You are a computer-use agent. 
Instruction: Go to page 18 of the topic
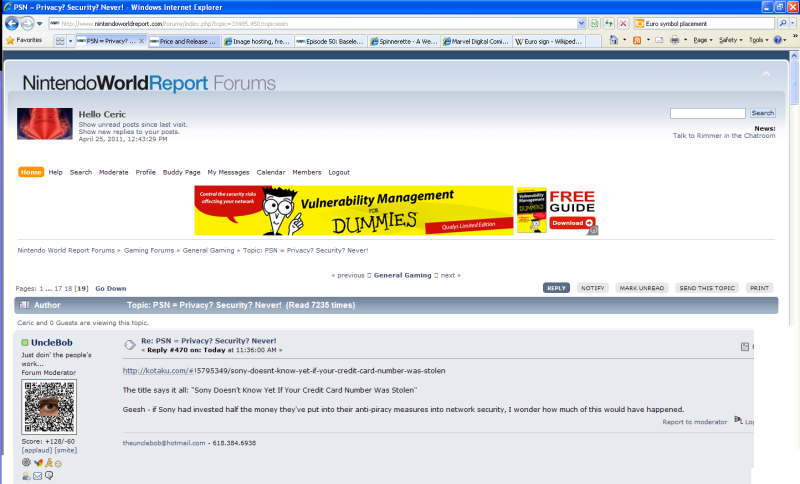tap(68, 289)
